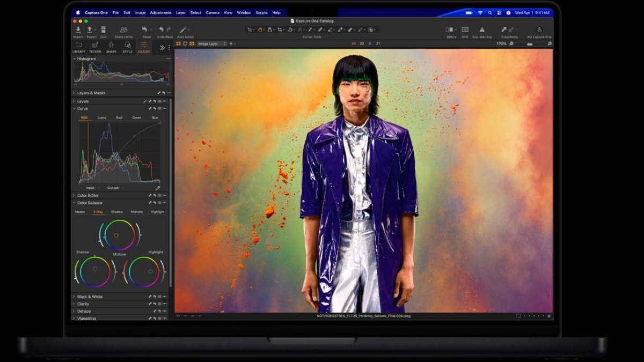Open the Scripts menu
Screen dimensions: 644x362
[x=261, y=12]
